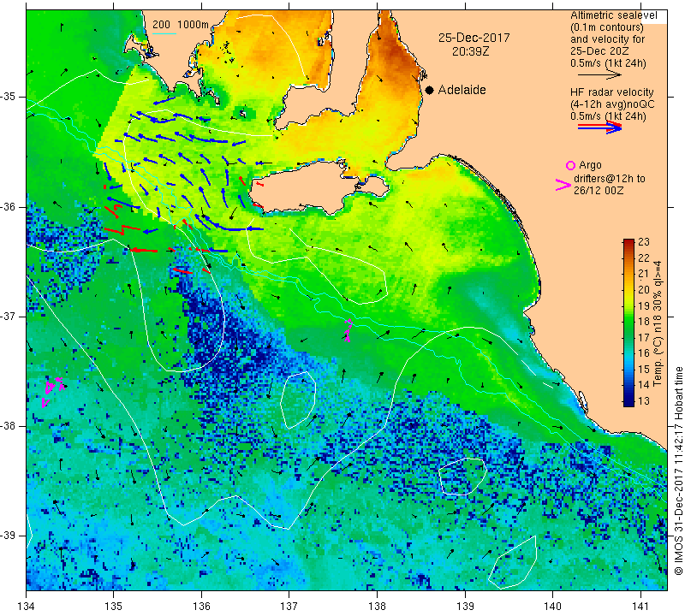Click the latitude axis label -37
Image resolution: width=685 pixels, height=616 pixels.
point(8,316)
